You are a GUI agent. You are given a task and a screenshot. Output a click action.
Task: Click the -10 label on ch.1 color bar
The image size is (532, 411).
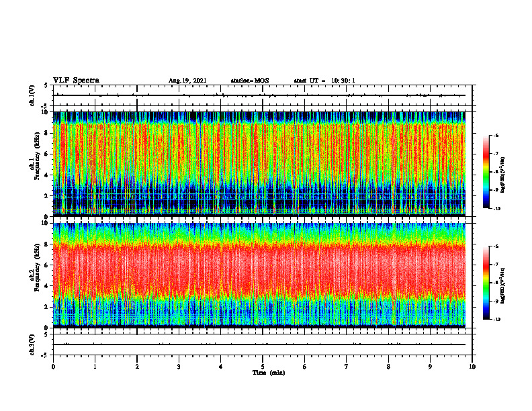497,209
